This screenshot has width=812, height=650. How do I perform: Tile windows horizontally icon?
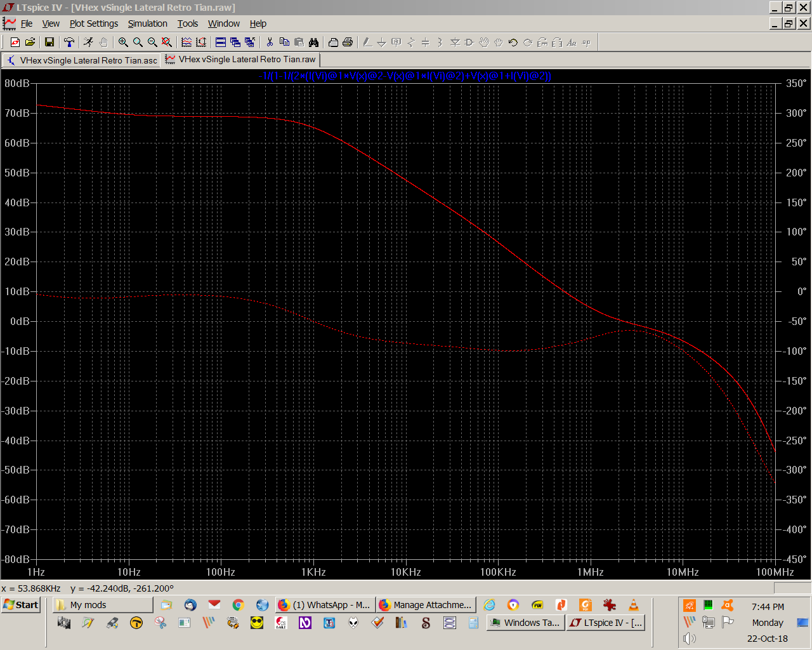point(221,43)
